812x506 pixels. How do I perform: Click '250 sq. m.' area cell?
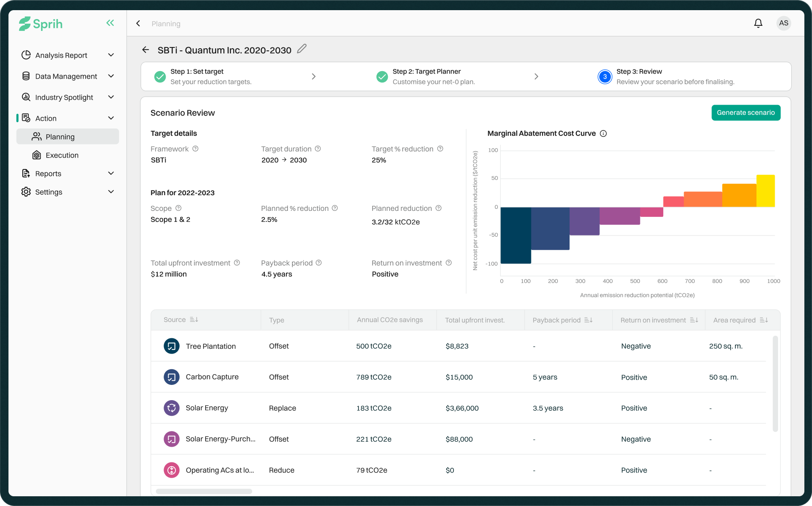coord(726,346)
